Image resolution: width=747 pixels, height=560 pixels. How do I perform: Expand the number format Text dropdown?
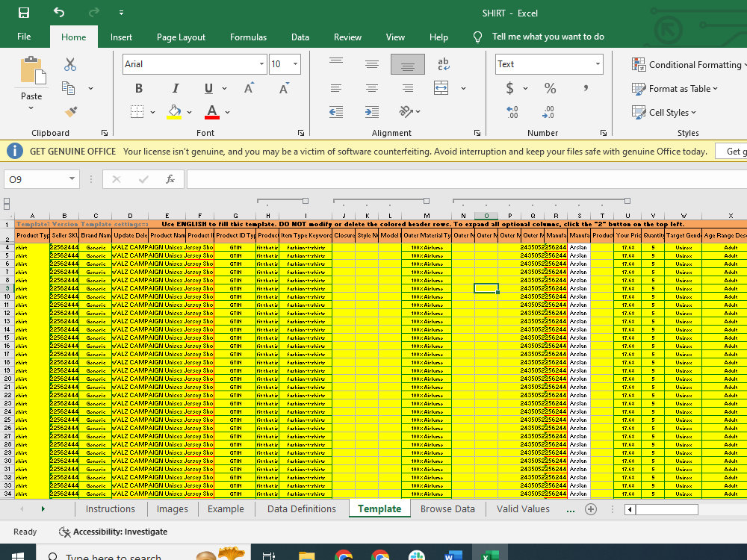coord(598,64)
